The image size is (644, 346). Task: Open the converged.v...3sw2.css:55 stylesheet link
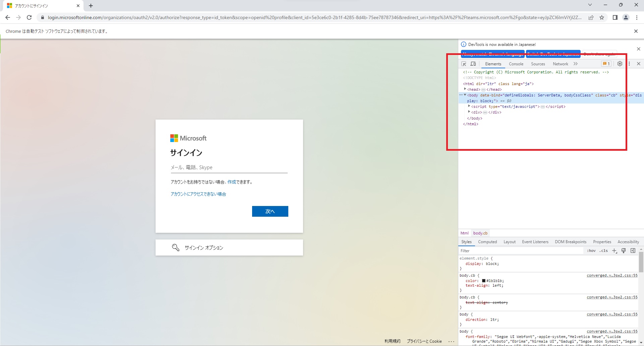[x=612, y=275]
